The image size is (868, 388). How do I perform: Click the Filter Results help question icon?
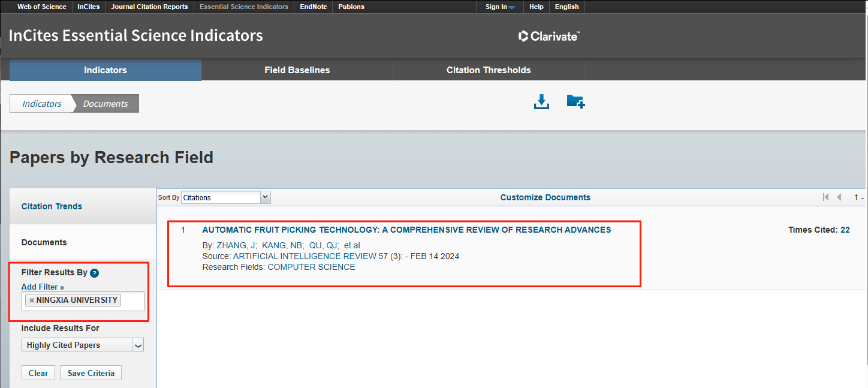(94, 273)
